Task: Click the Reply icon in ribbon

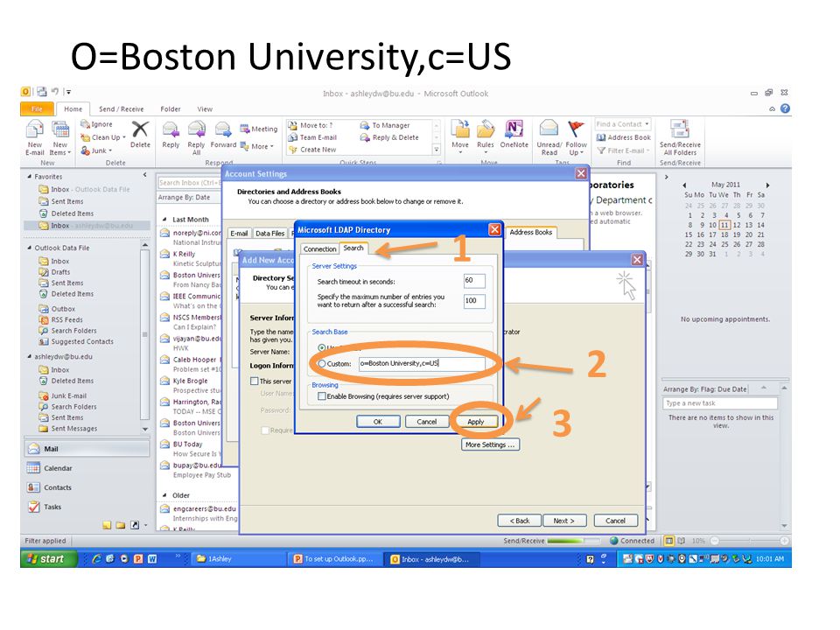Action: point(171,129)
